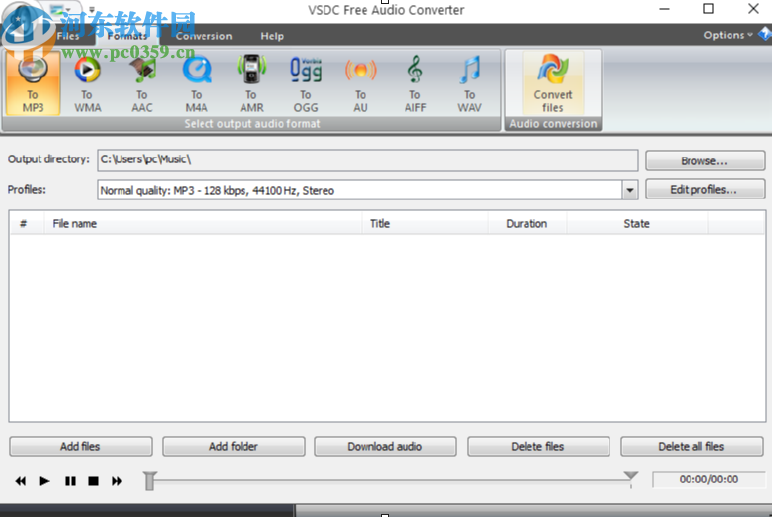Viewport: 772px width, 517px height.
Task: Click the Add folder button
Action: (233, 447)
